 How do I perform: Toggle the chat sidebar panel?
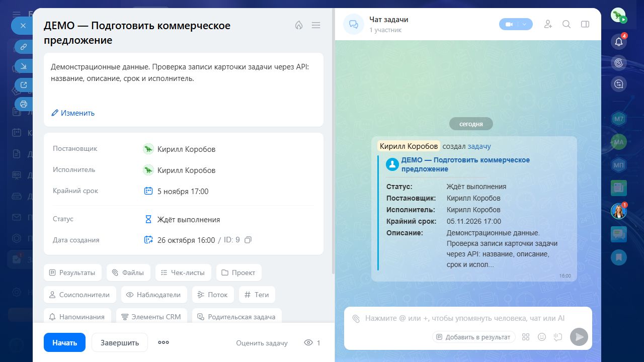tap(585, 24)
